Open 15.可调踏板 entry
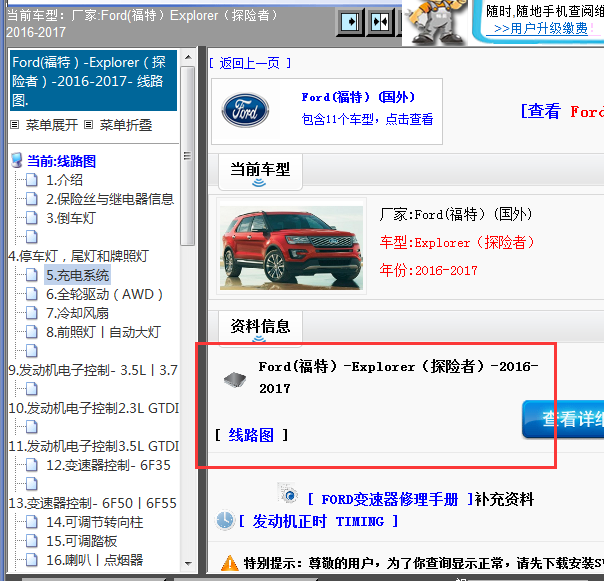 pyautogui.click(x=82, y=541)
